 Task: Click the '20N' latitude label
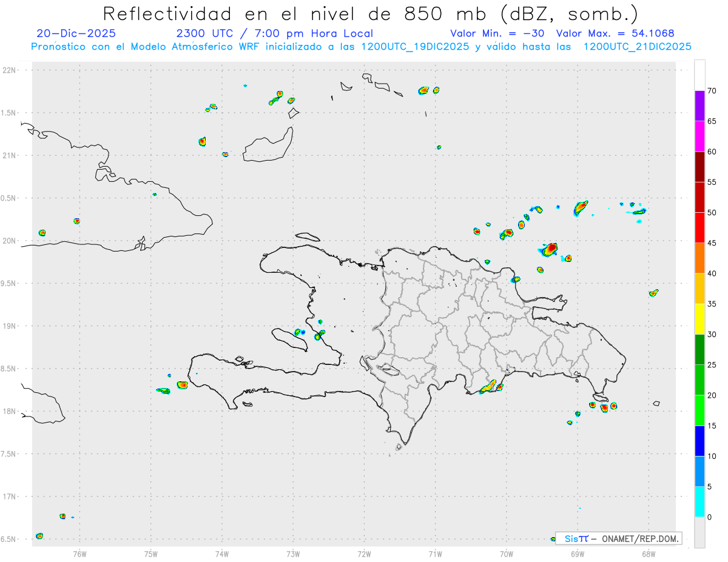[10, 241]
